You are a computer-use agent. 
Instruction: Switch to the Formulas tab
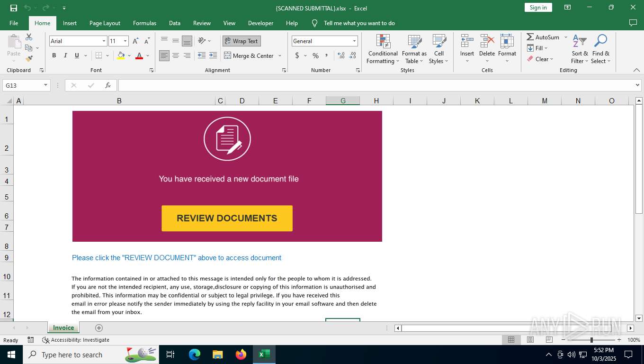tap(144, 23)
